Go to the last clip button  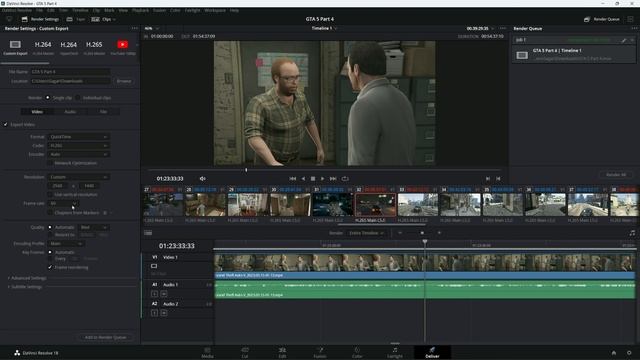pyautogui.click(x=498, y=178)
